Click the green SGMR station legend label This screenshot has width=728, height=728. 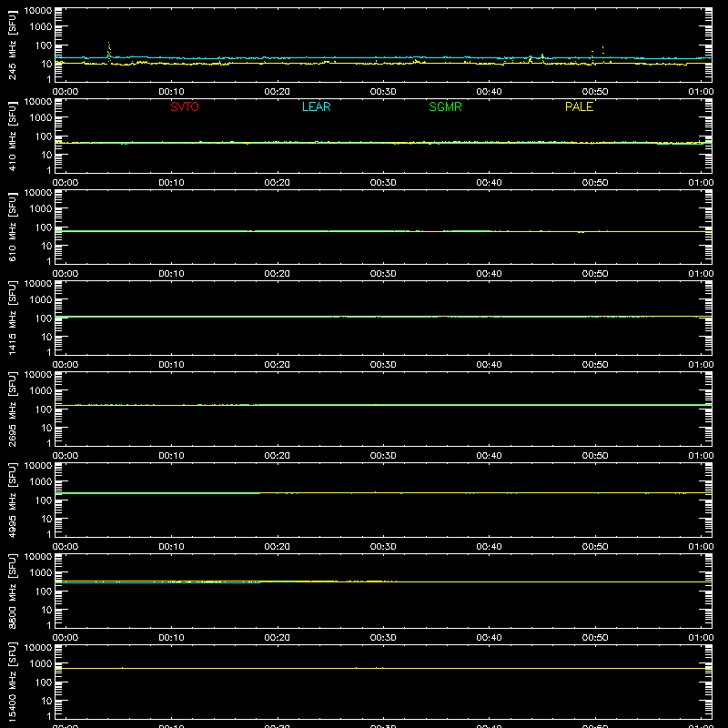tap(445, 106)
